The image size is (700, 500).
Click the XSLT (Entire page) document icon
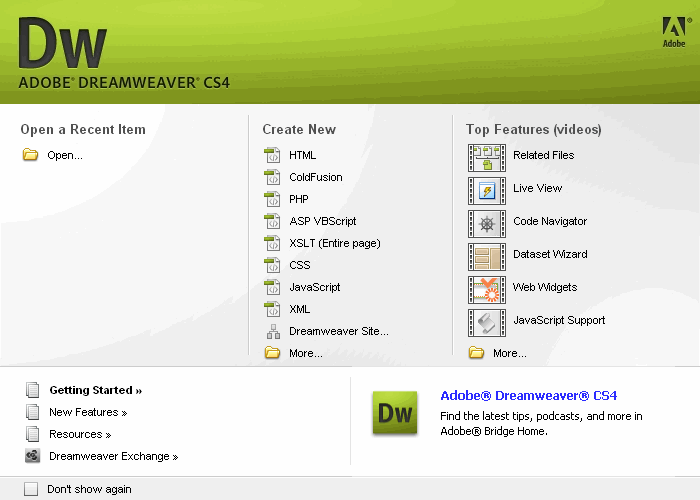(x=272, y=243)
